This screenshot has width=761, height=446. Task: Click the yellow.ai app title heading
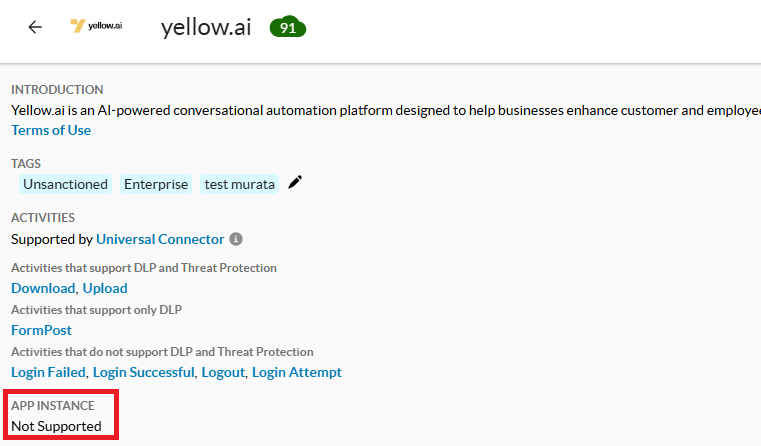(204, 27)
